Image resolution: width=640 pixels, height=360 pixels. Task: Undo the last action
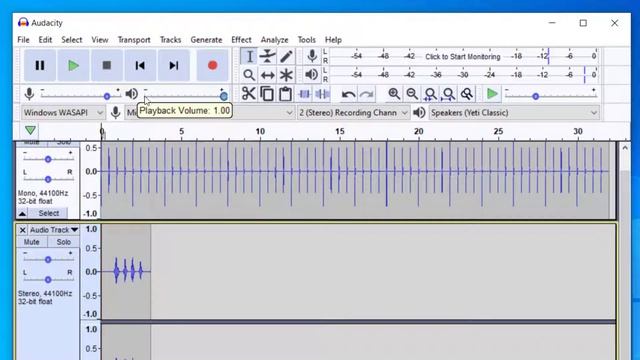point(348,94)
